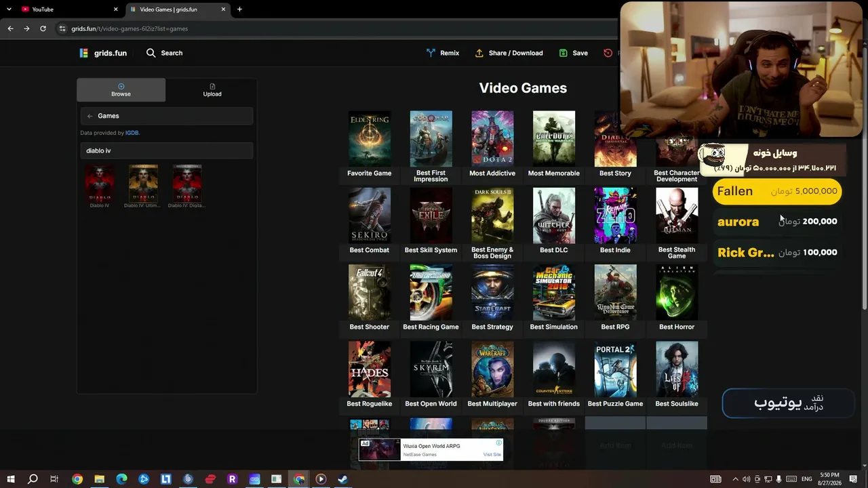
Task: Select the Dota 2 Most Addictive cover
Action: tap(492, 139)
